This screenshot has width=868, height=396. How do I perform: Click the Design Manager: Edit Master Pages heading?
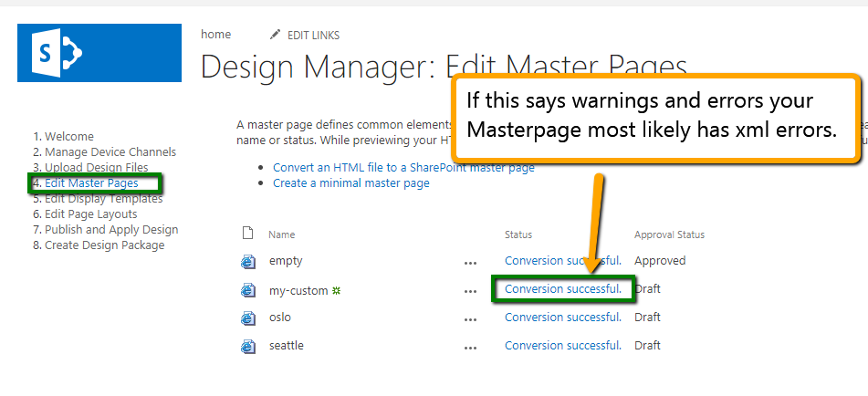click(x=444, y=67)
